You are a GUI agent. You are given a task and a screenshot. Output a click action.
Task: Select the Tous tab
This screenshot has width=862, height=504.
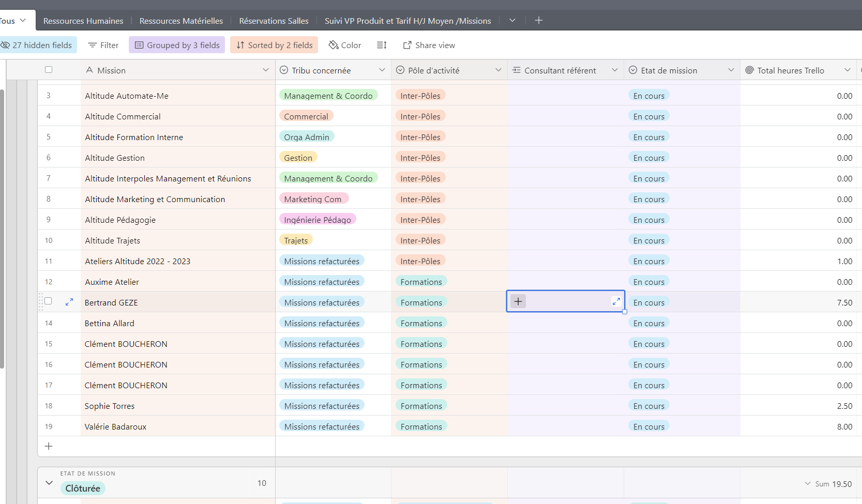coord(12,21)
